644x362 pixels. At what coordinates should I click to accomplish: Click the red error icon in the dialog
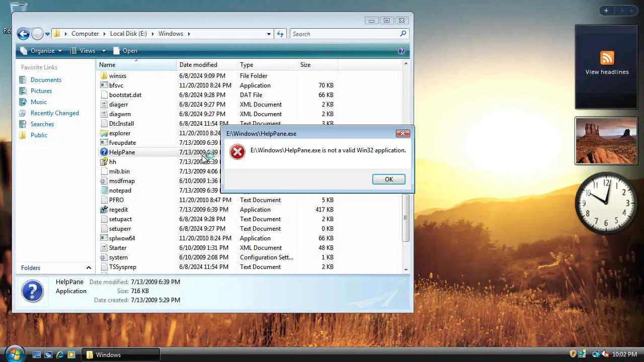tap(237, 151)
